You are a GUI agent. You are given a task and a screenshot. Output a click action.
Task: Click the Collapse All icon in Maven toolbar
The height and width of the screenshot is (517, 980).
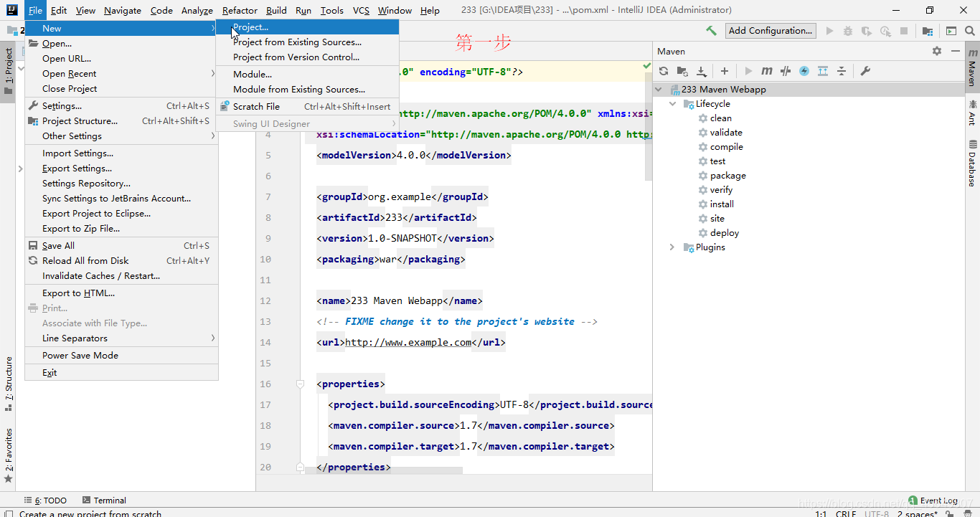coord(842,71)
